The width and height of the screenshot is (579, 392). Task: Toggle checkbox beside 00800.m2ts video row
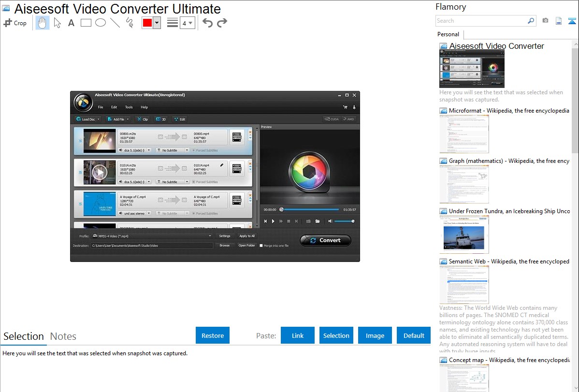[80, 141]
